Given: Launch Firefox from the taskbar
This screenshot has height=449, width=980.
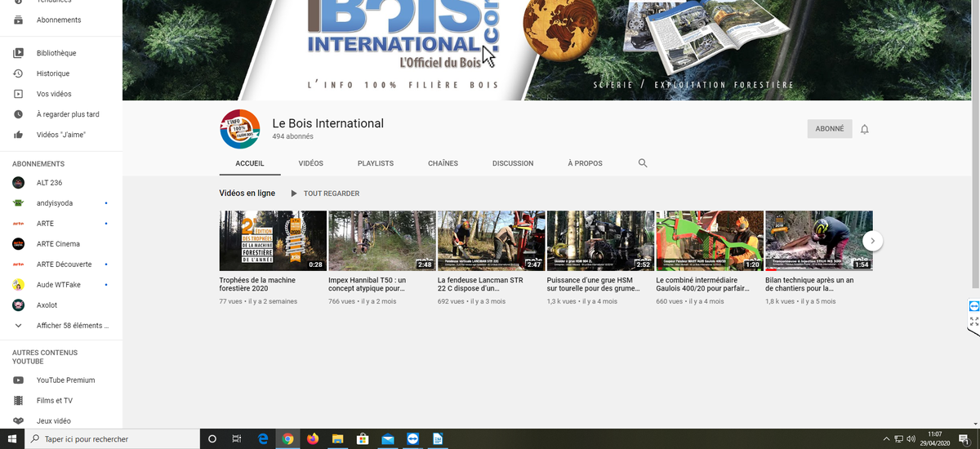Looking at the screenshot, I should pos(313,439).
